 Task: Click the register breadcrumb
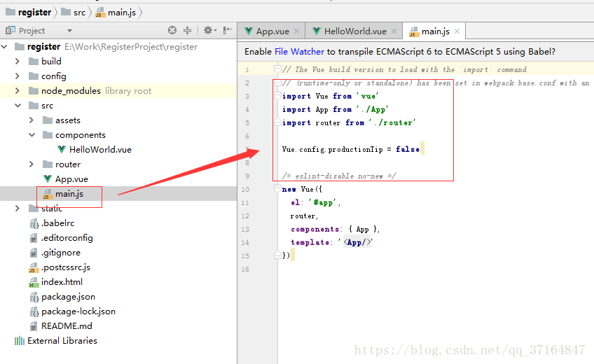(x=29, y=12)
